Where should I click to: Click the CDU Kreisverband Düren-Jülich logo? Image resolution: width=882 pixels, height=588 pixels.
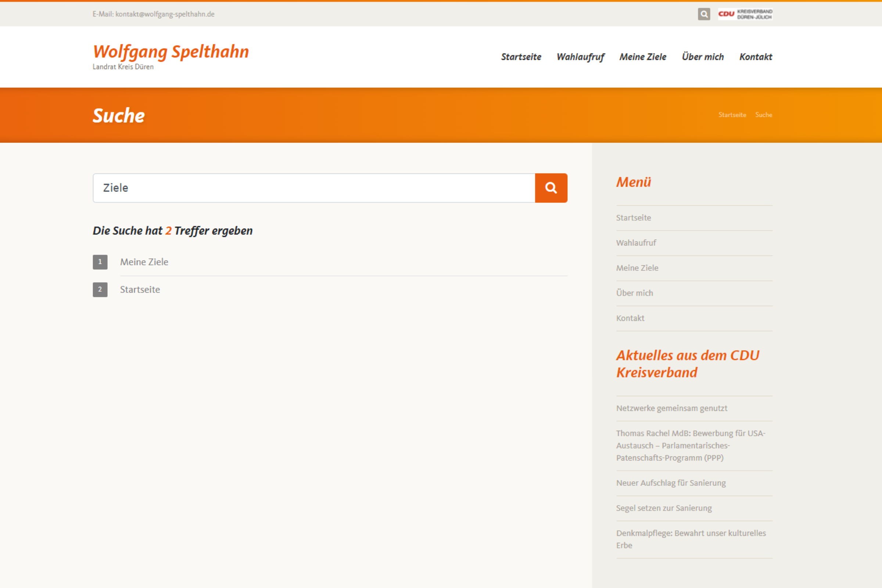click(745, 14)
